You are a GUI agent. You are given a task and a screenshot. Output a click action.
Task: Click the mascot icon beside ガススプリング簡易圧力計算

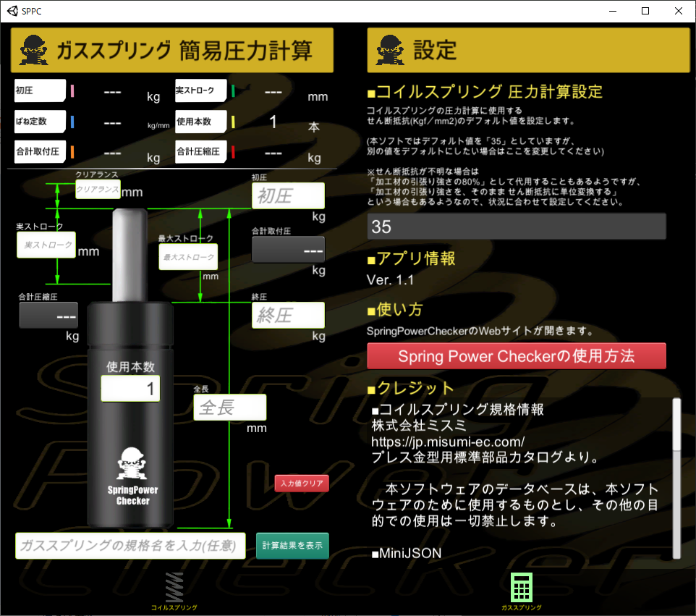tap(34, 50)
